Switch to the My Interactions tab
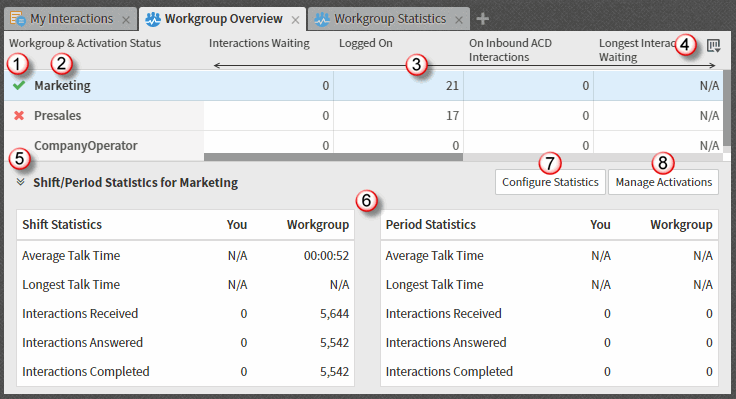Screen dimensions: 736x399 [71, 18]
